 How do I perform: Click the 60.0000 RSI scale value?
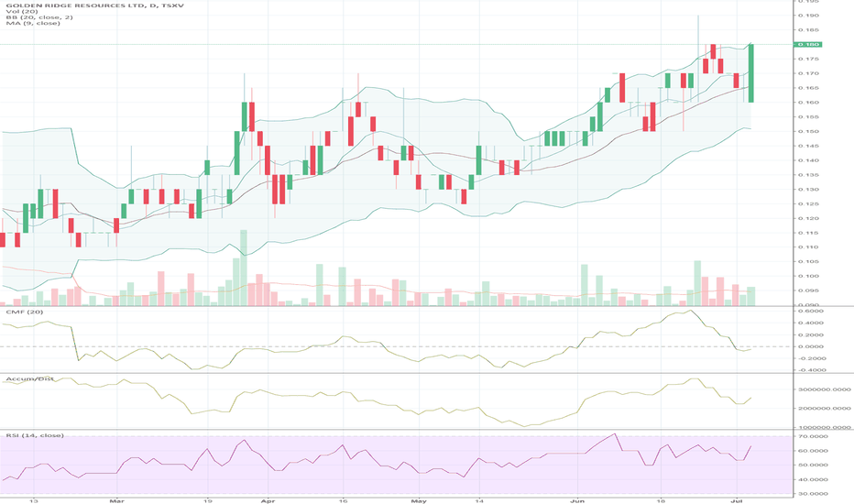click(813, 451)
